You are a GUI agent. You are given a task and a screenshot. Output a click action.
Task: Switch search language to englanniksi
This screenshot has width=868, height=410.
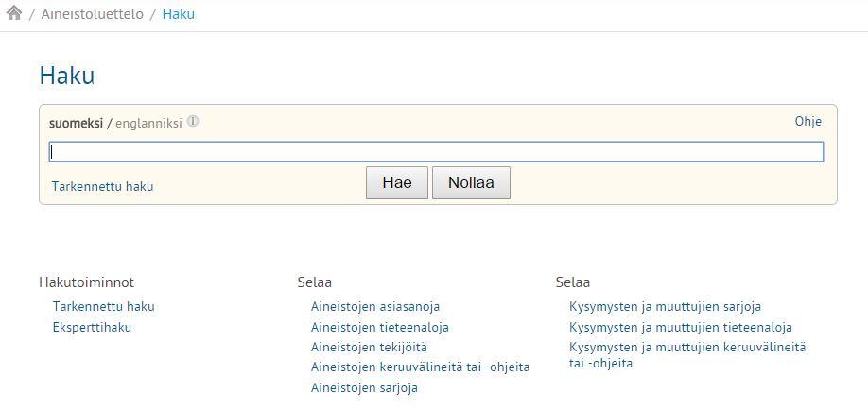[148, 124]
